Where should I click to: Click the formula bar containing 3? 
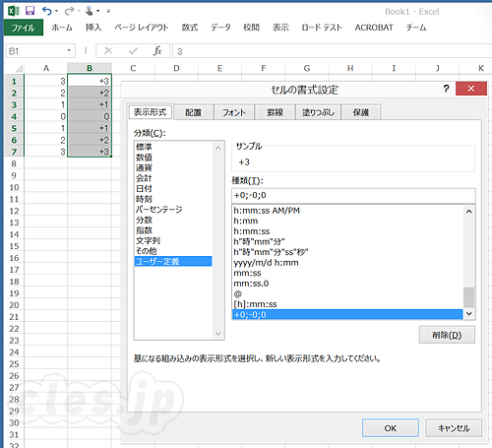(x=332, y=51)
